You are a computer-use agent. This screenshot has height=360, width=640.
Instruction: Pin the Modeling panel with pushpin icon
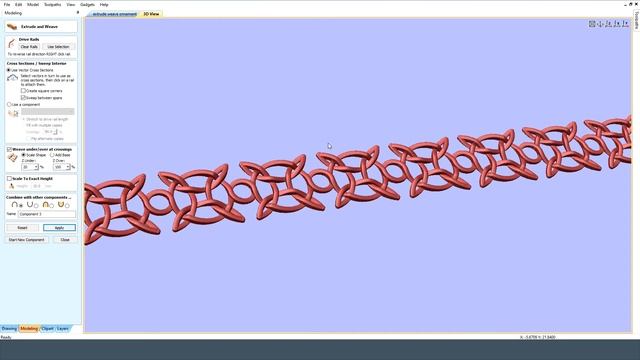click(x=78, y=13)
